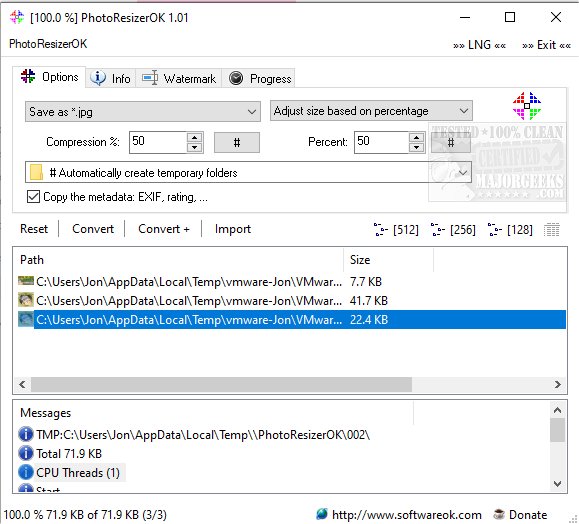
Task: Click the colorful PhotoResizerOK logo icon
Action: (527, 106)
